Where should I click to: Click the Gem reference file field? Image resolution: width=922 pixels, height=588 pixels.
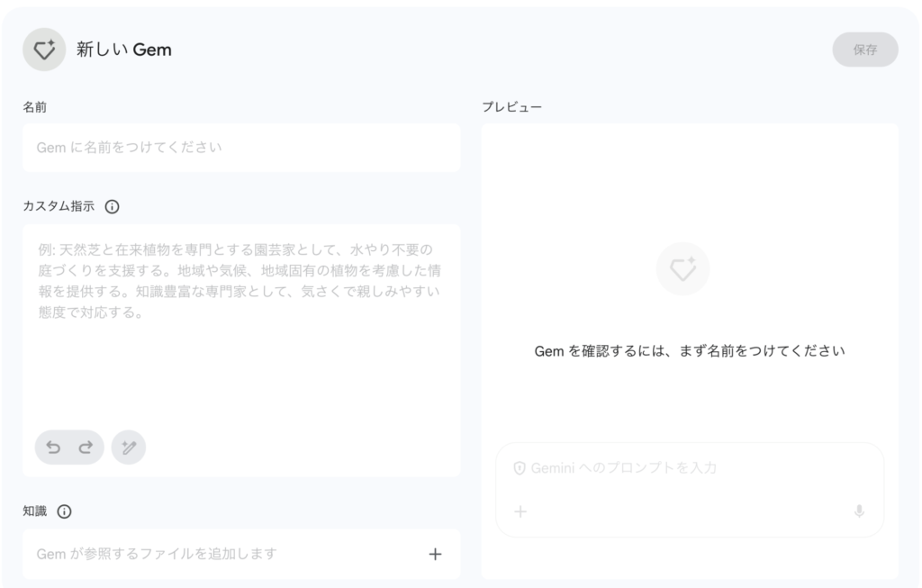(x=241, y=554)
